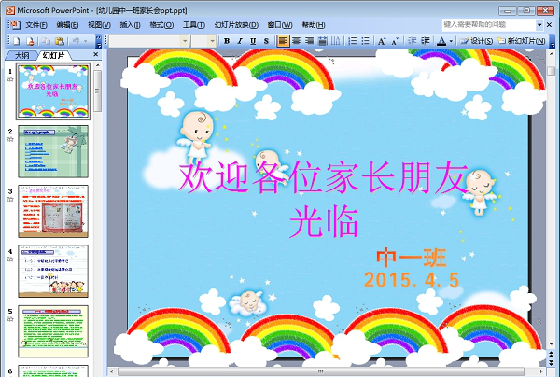Select slide 2 thumbnail
This screenshot has height=392, width=560.
coord(53,151)
